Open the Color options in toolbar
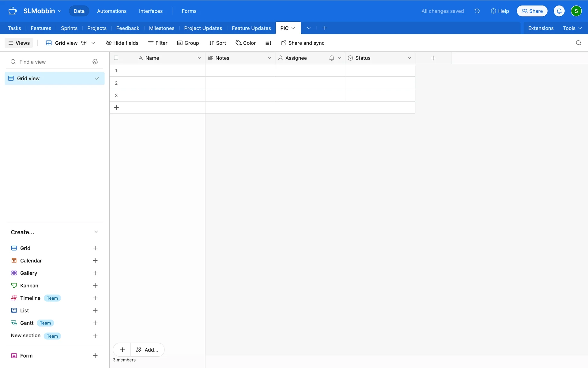The image size is (588, 368). pyautogui.click(x=246, y=43)
